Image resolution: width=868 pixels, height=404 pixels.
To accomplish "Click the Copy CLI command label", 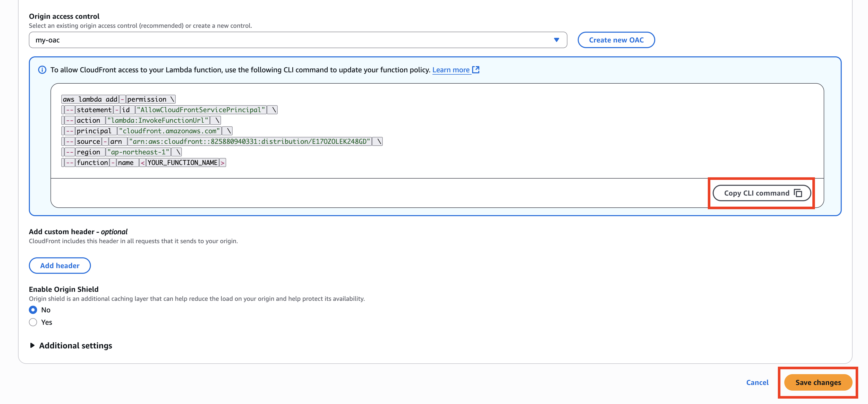I will click(756, 193).
